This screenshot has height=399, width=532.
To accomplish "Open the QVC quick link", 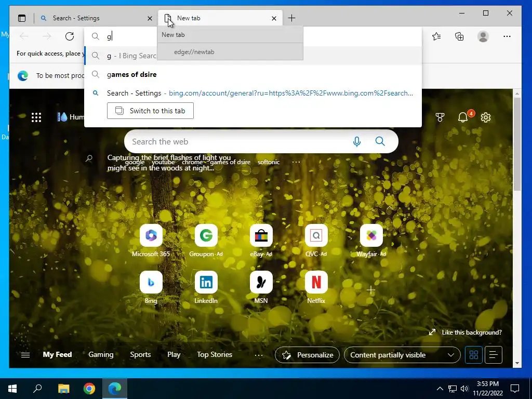I will [x=316, y=241].
